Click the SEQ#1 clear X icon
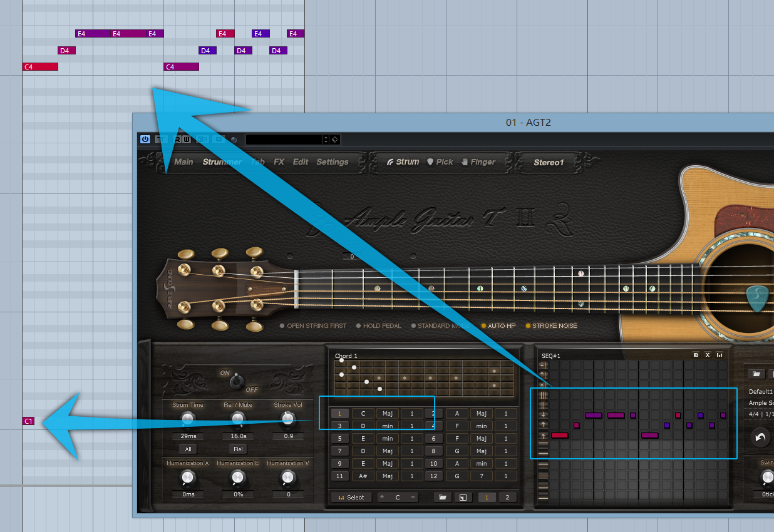774x532 pixels. (x=708, y=355)
